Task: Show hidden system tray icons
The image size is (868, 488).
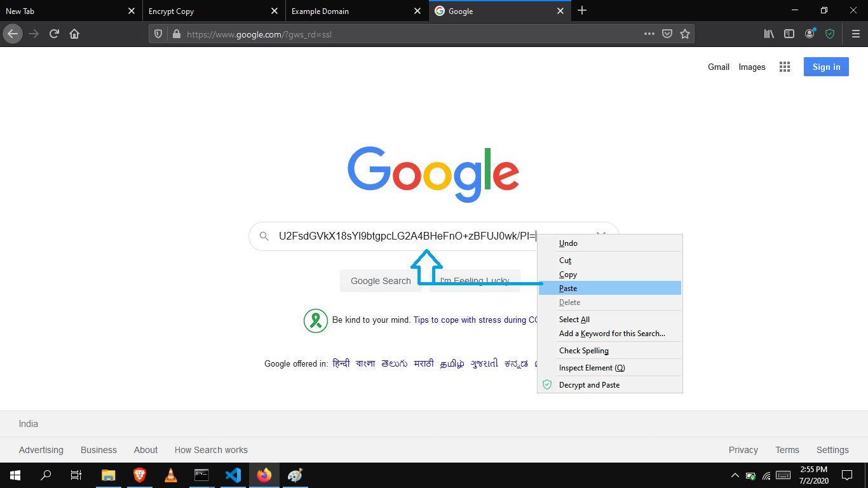Action: click(x=735, y=475)
